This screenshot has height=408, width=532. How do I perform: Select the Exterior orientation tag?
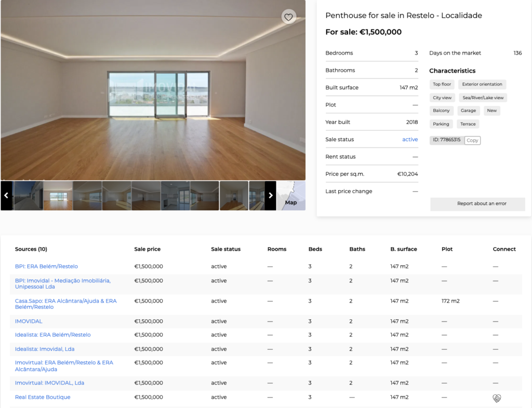pos(482,85)
